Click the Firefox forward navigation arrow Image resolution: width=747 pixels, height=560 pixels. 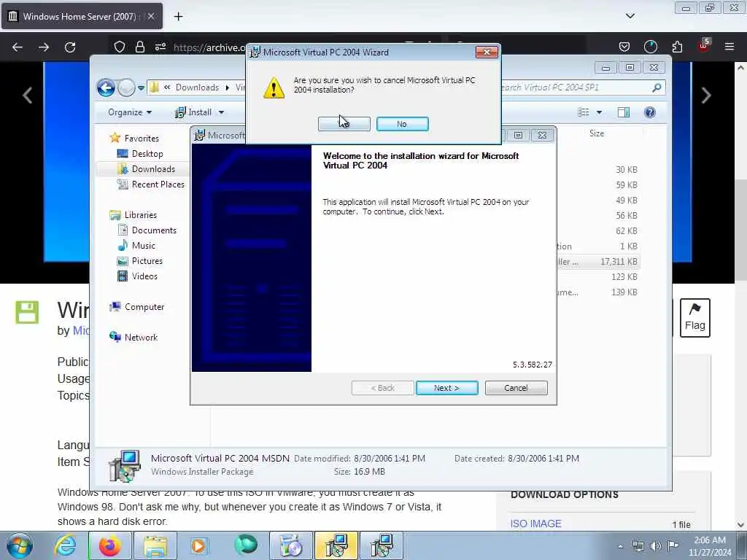tap(43, 47)
